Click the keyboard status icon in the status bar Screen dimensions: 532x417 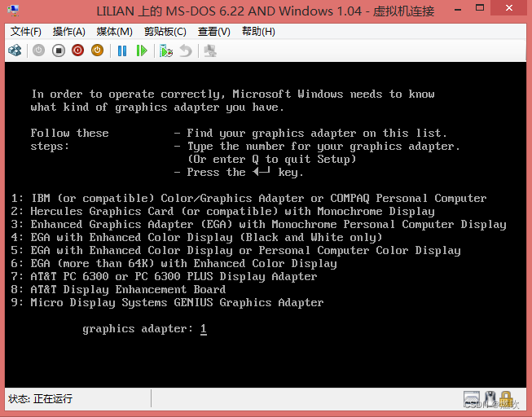472,399
